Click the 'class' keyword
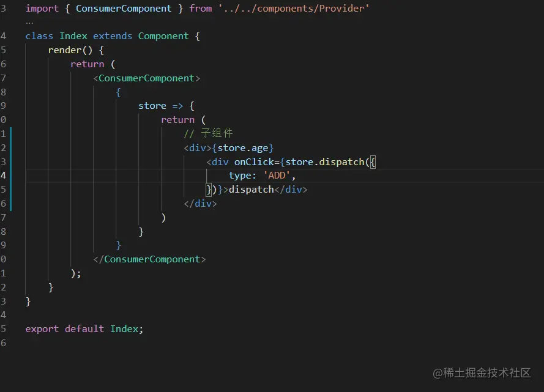 pyautogui.click(x=39, y=36)
